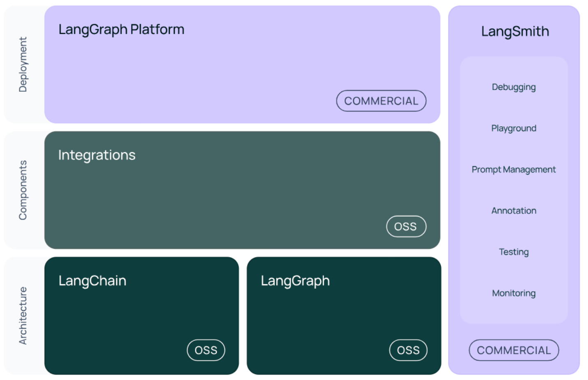The height and width of the screenshot is (380, 588).
Task: Click the OSS badge in LangChain block
Action: (x=206, y=350)
